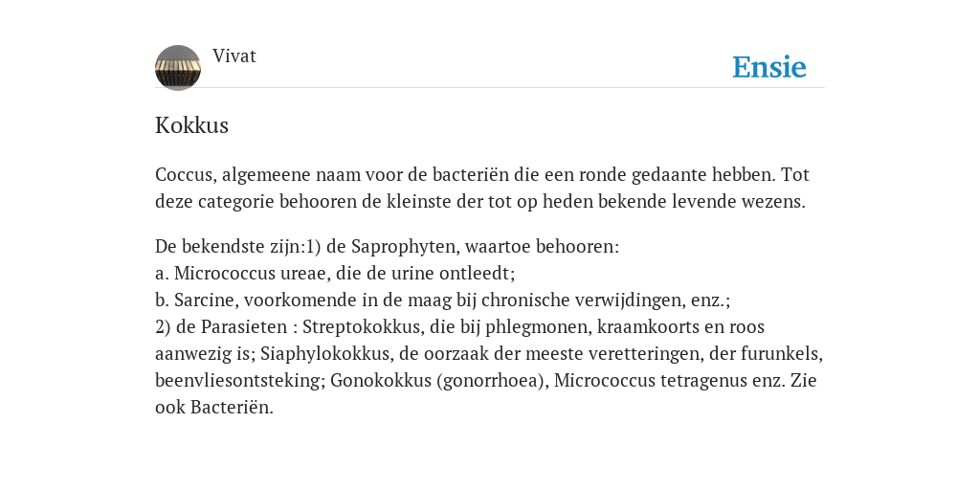Image resolution: width=980 pixels, height=490 pixels.
Task: Click the word Coccus starting the definition
Action: pos(186,174)
